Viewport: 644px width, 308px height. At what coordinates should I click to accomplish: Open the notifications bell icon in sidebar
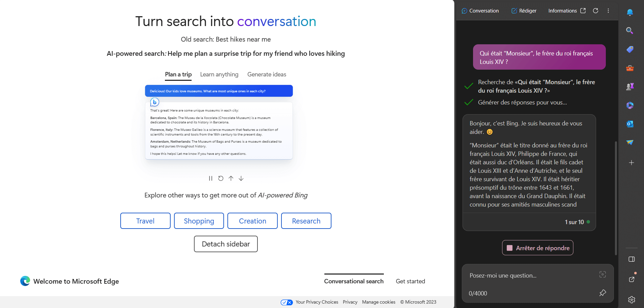[630, 13]
